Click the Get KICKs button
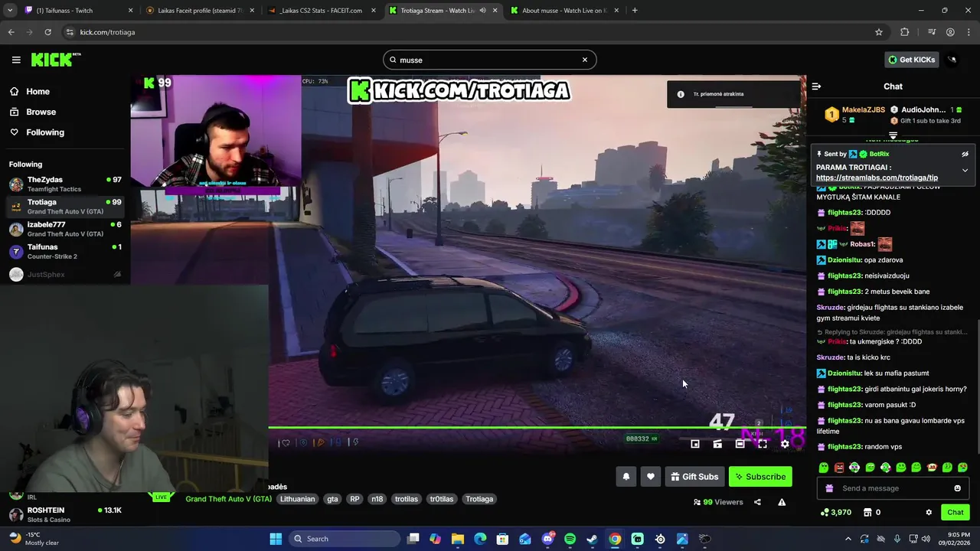This screenshot has width=980, height=551. (x=911, y=60)
